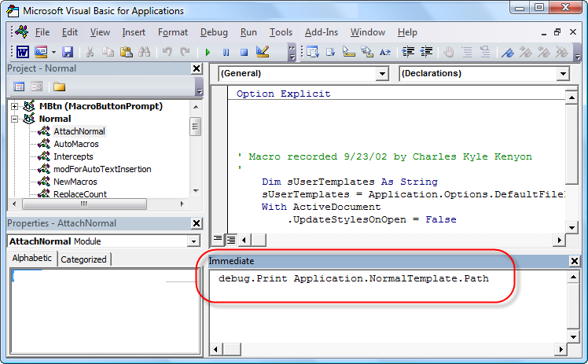Close the Properties - AttachNormal panel
This screenshot has height=364, width=588.
(197, 223)
